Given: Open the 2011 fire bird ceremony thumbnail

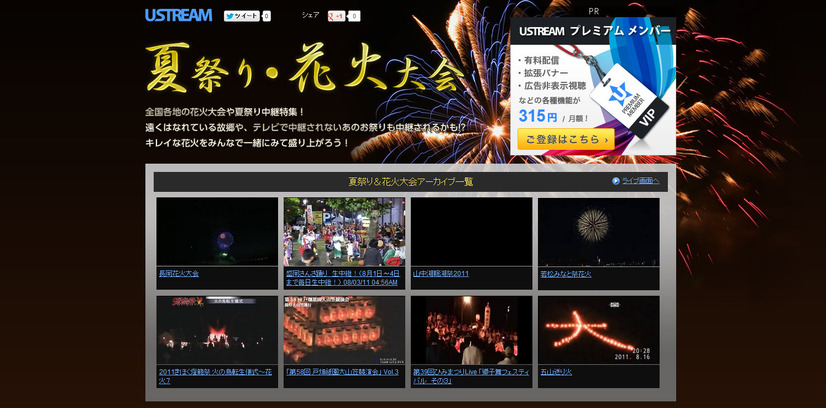Looking at the screenshot, I should 217,330.
